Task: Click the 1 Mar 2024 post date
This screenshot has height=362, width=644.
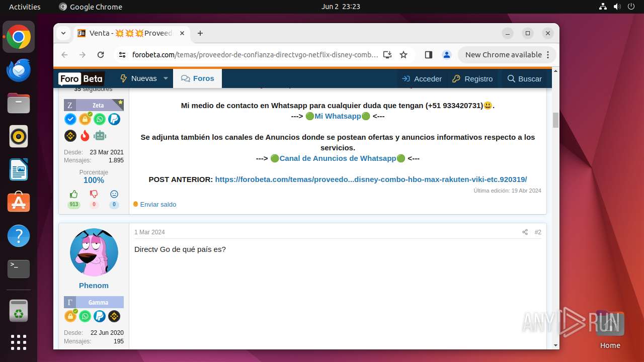Action: (149, 232)
